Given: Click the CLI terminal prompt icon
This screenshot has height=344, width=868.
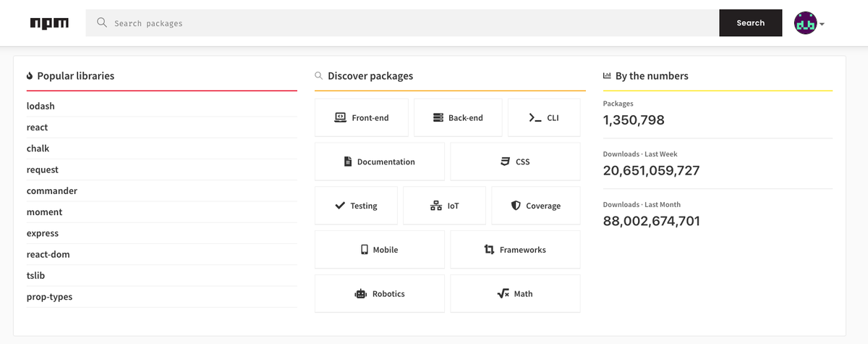Looking at the screenshot, I should click(x=535, y=117).
